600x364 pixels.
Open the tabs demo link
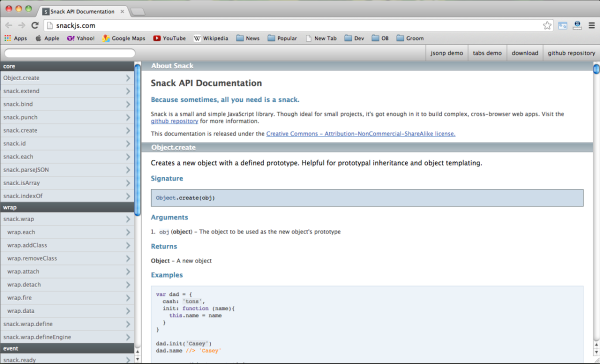coord(487,53)
